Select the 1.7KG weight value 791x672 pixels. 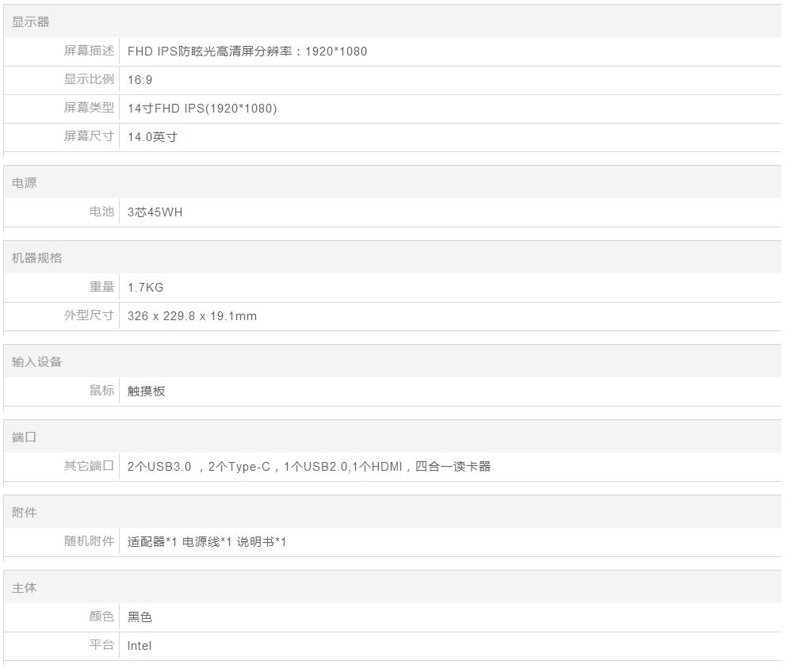click(145, 288)
